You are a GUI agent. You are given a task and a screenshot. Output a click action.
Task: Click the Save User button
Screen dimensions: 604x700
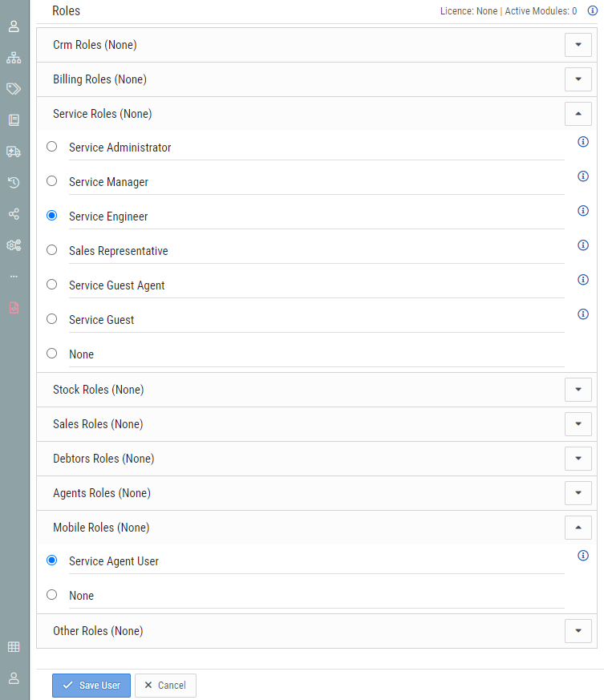[91, 686]
